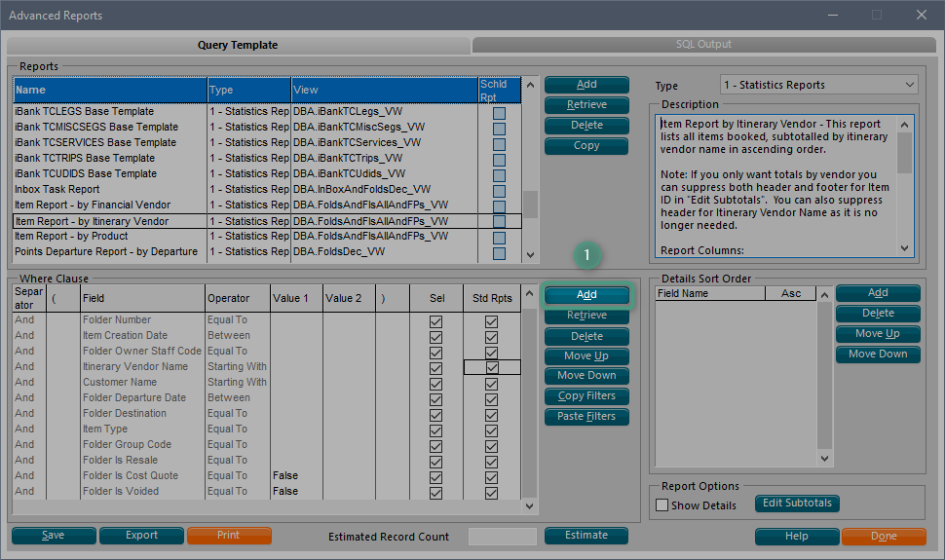This screenshot has height=560, width=945.
Task: Toggle Sel checkbox for Folder Number row
Action: coord(436,322)
